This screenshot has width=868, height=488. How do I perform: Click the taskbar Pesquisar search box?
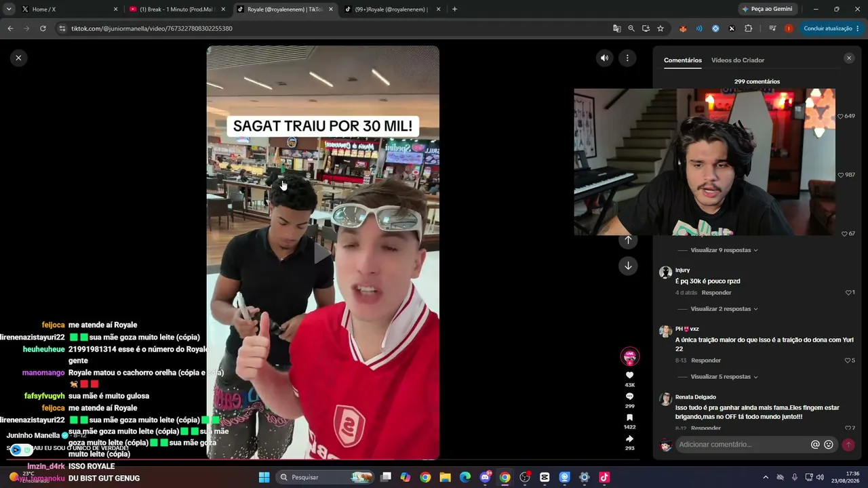(x=325, y=477)
